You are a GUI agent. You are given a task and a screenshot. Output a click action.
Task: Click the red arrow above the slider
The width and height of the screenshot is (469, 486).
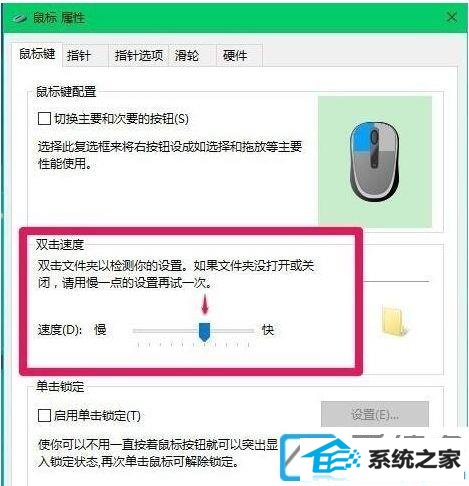click(x=205, y=304)
